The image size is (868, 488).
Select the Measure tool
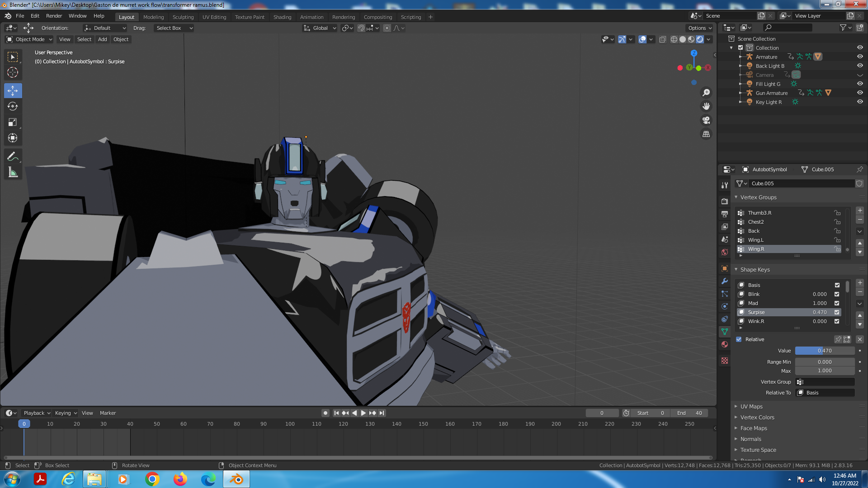tap(13, 172)
